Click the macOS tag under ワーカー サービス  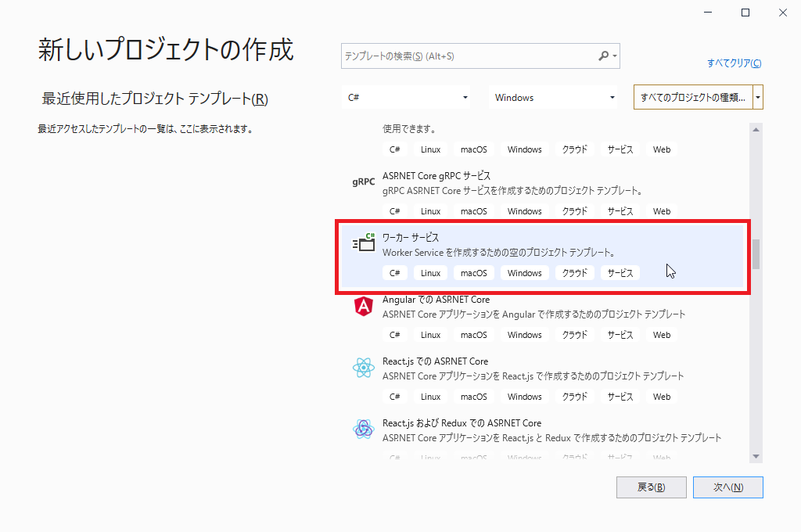(x=474, y=273)
